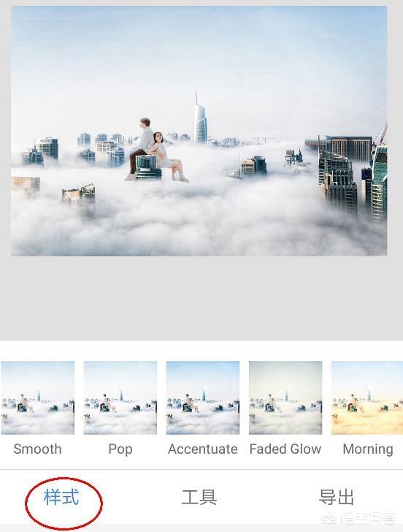Tap the seated couple in the photo
This screenshot has height=532, width=403.
(x=156, y=149)
